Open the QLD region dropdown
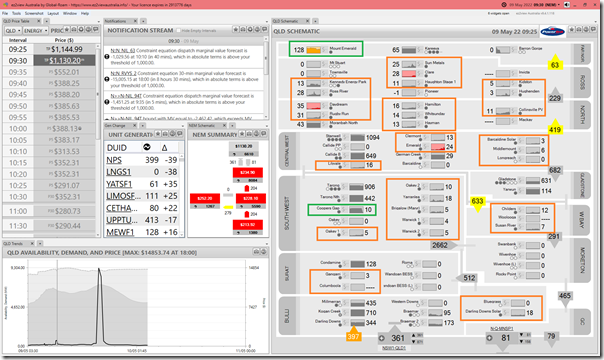Image resolution: width=604 pixels, height=360 pixels. tap(13, 30)
